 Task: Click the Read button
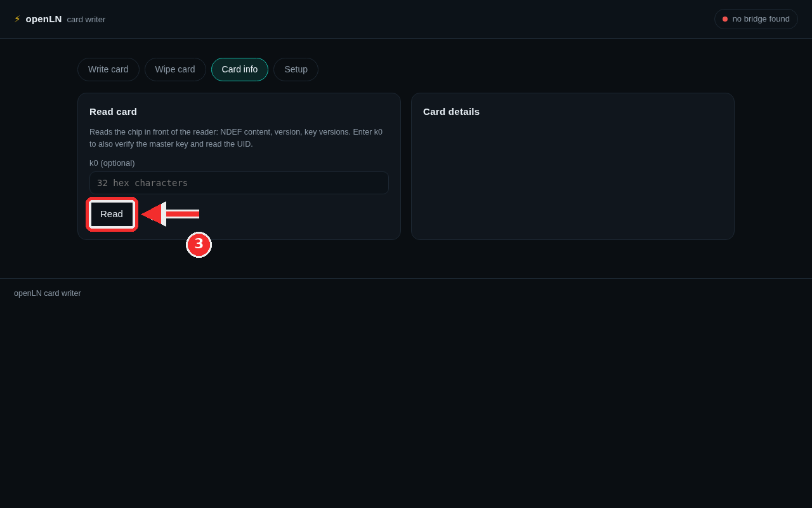(112, 214)
